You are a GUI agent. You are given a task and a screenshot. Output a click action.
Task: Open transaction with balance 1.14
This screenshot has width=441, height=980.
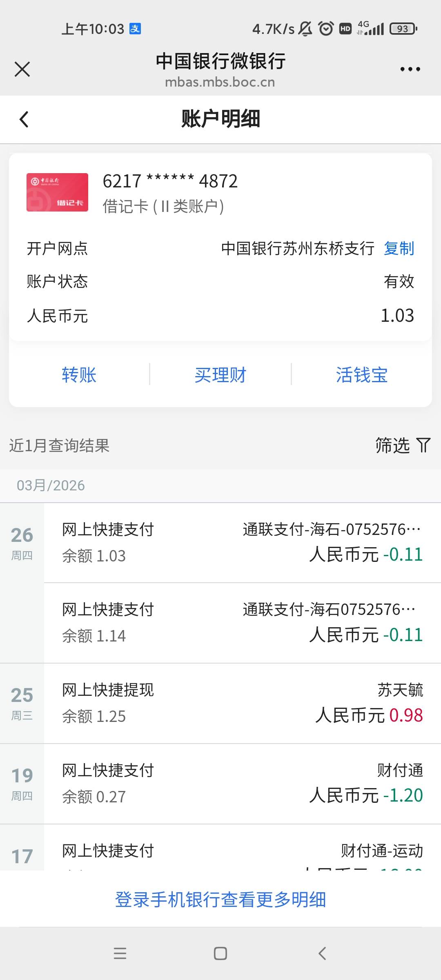click(x=242, y=622)
